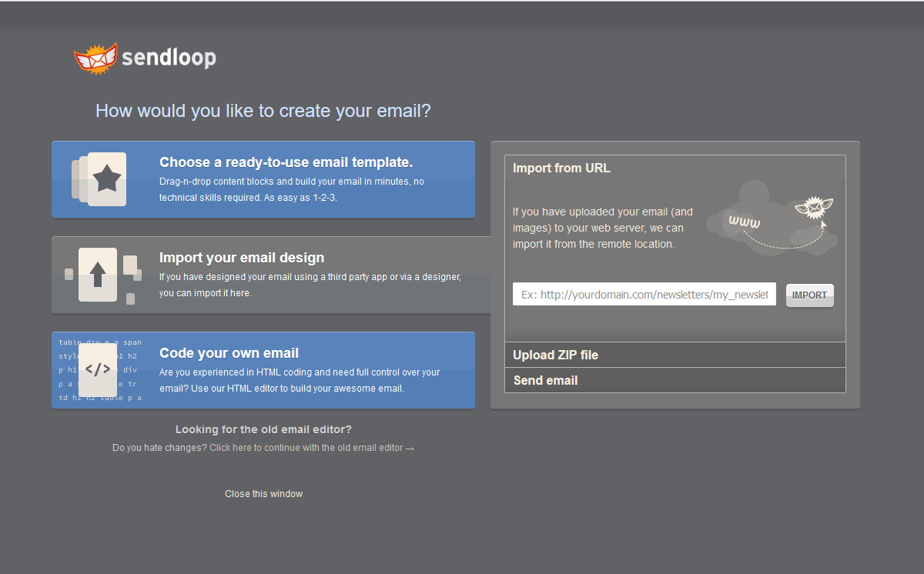
Task: Click the star template icon
Action: point(106,179)
